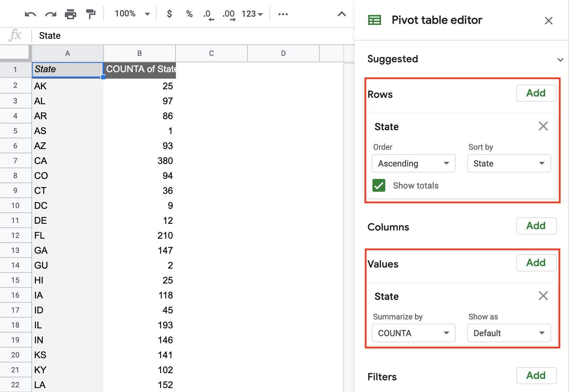Click the formula bar containing State
The image size is (569, 392).
click(192, 36)
